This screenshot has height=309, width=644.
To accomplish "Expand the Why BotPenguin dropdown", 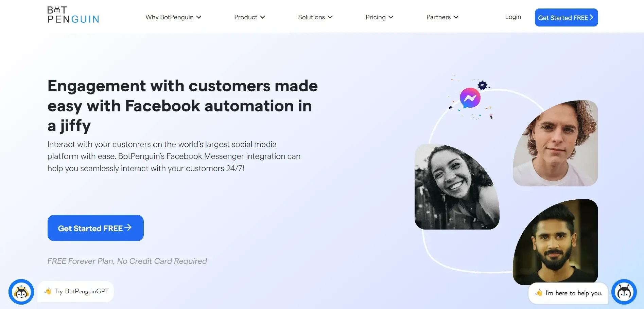I will (x=173, y=17).
